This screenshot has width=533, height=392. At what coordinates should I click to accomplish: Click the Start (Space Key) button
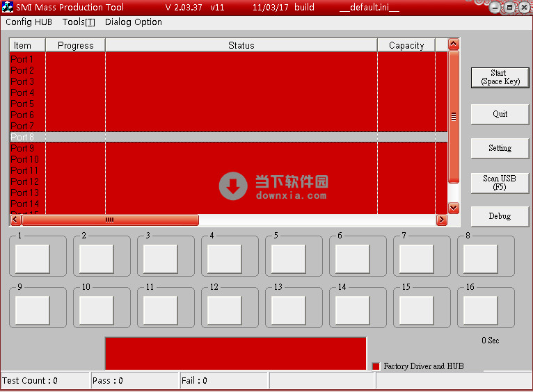(x=500, y=77)
